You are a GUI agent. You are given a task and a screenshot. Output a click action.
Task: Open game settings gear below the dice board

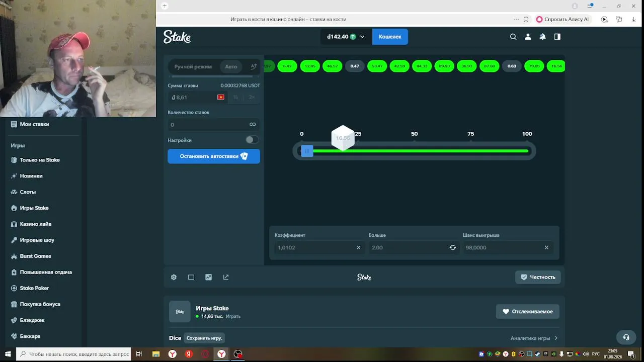(x=174, y=277)
